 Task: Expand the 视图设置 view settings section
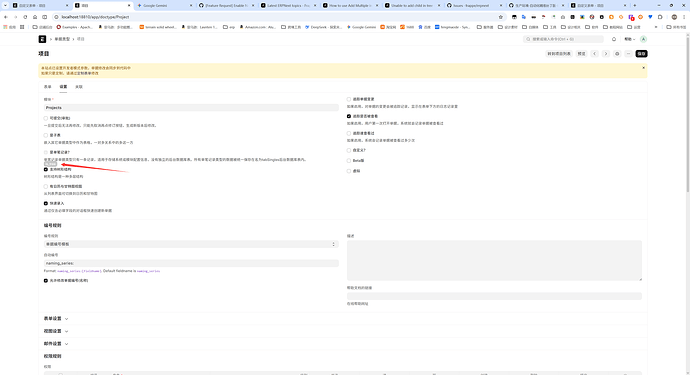56,331
